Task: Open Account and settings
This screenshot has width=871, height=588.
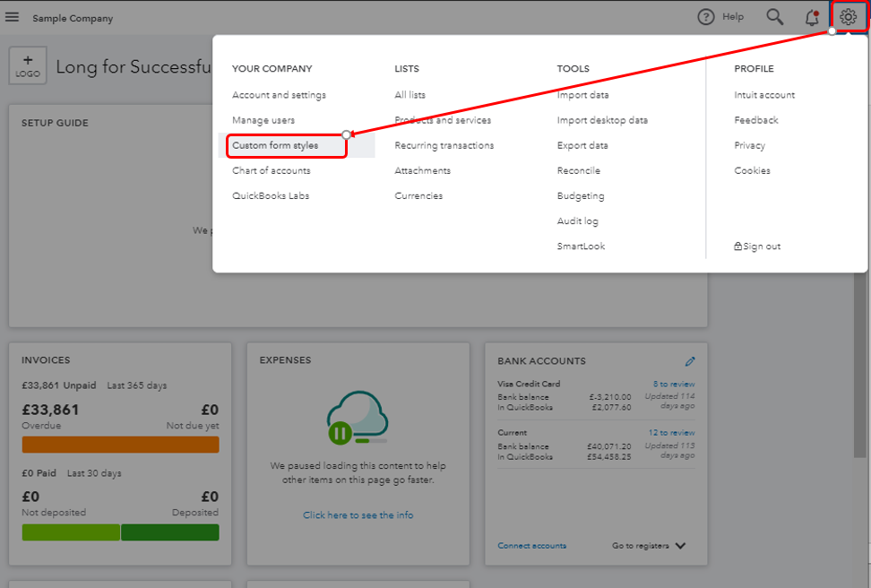Action: 279,95
